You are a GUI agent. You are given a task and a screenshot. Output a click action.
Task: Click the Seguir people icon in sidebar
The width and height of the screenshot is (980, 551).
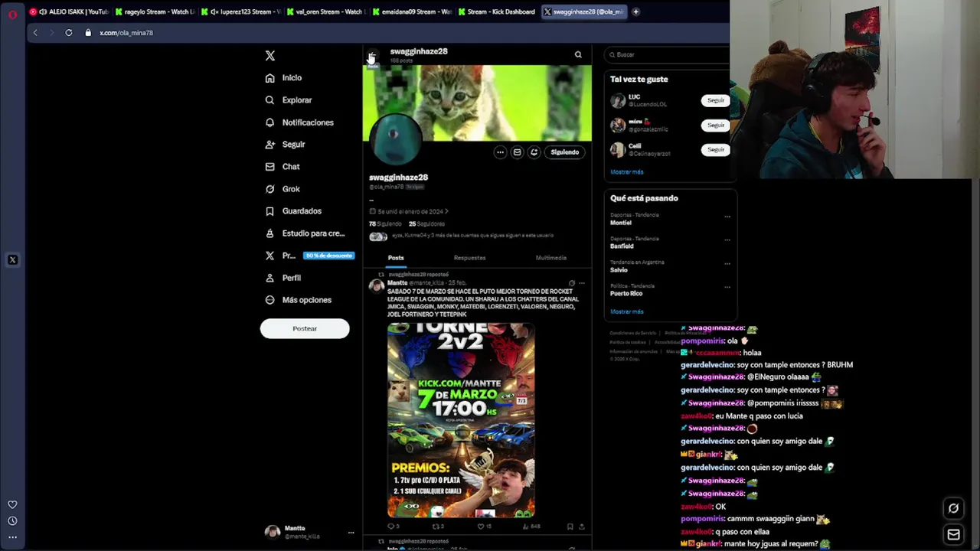[x=269, y=145]
